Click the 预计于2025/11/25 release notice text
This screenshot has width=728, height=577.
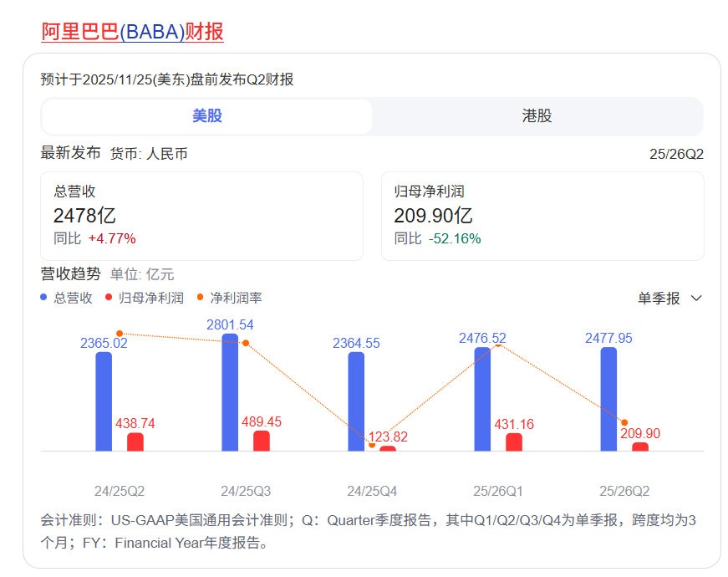pos(167,79)
